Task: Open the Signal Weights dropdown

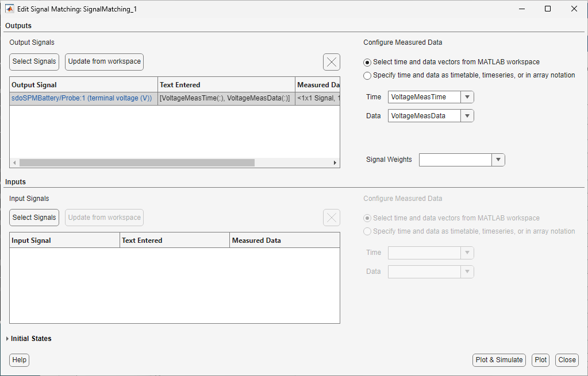Action: coord(498,160)
